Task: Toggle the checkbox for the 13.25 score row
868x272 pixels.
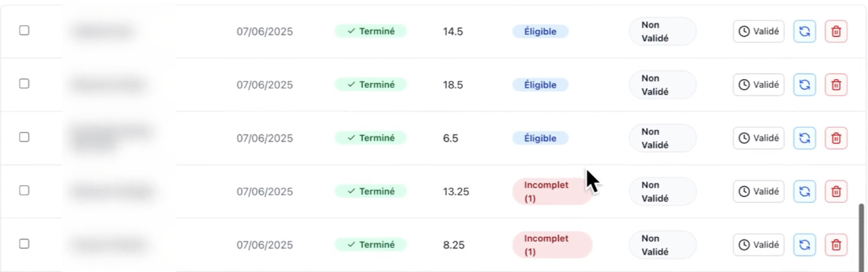Action: tap(24, 190)
